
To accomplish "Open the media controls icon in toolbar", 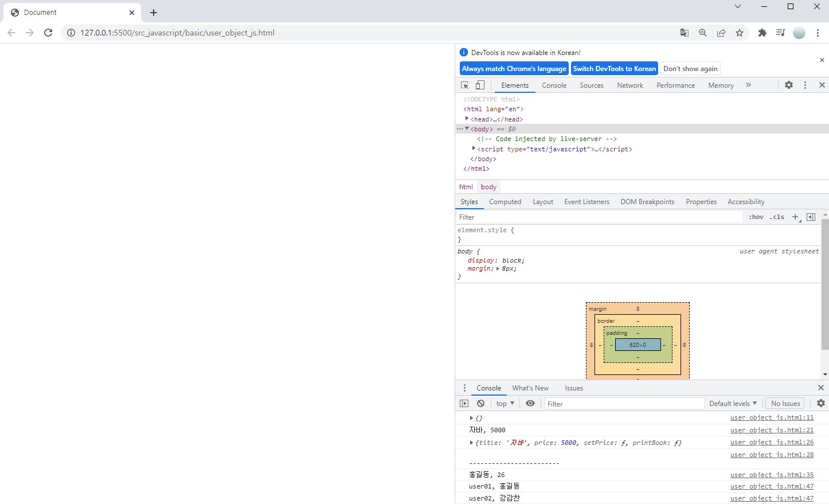I will click(780, 33).
